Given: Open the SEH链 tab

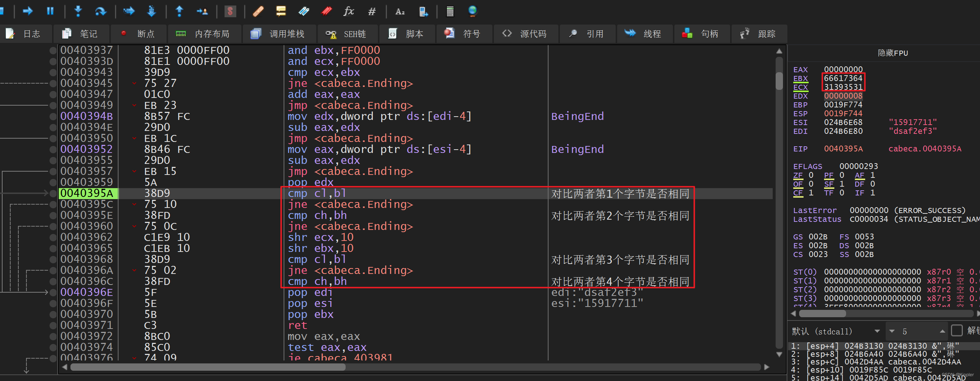Looking at the screenshot, I should [347, 34].
